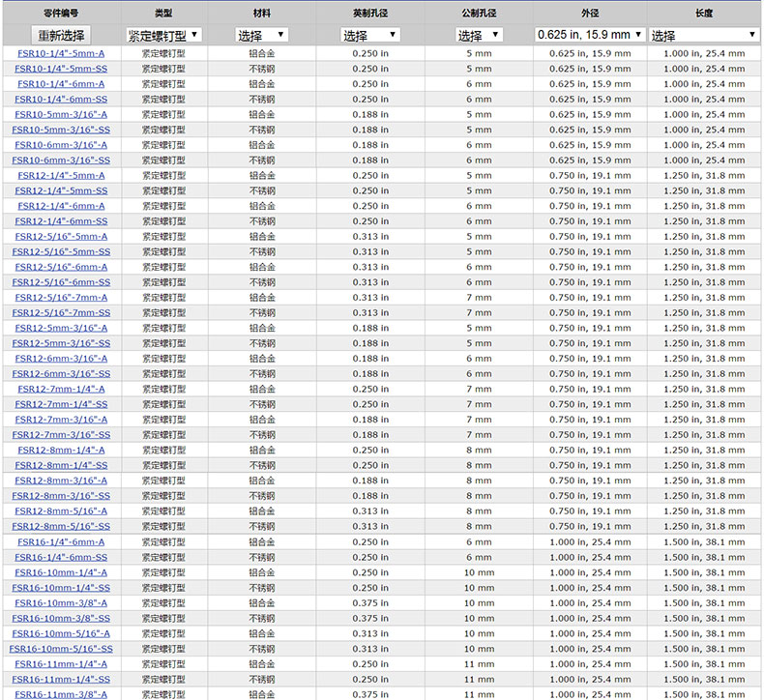This screenshot has width=764, height=700.
Task: Click the 零件编号 column header
Action: point(61,14)
